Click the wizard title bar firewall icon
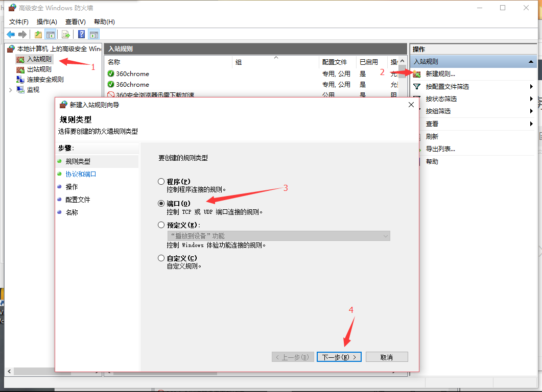 63,105
